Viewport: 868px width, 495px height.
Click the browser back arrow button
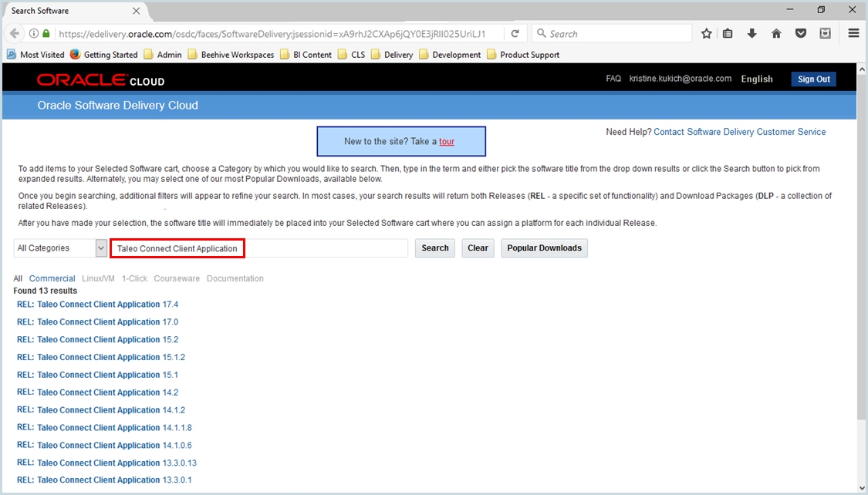[x=14, y=34]
